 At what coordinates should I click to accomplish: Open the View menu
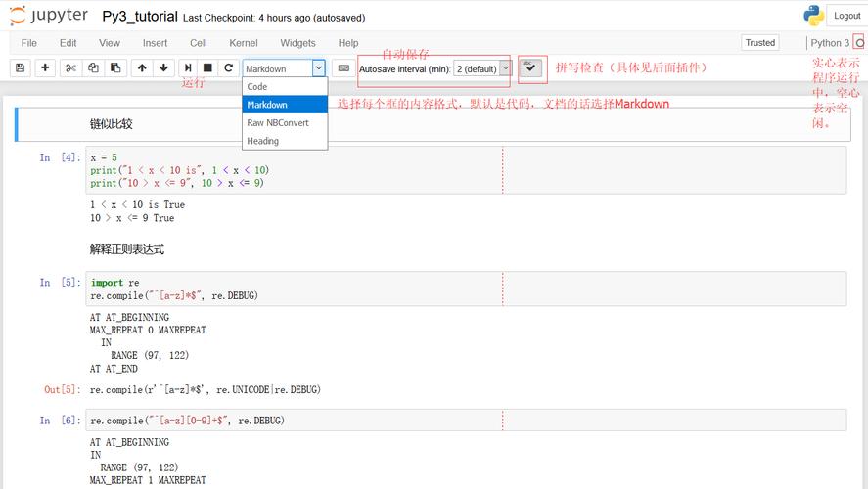pyautogui.click(x=109, y=43)
